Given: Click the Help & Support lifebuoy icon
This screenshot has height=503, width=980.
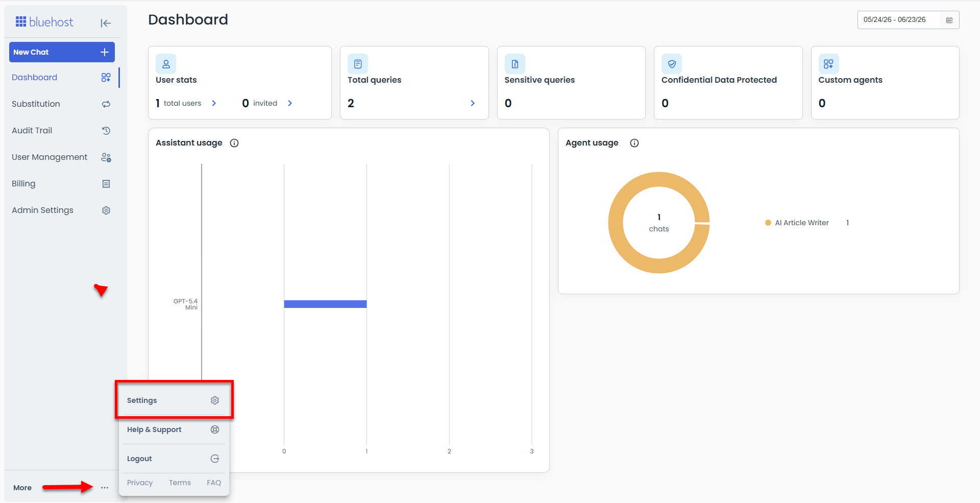Looking at the screenshot, I should (x=215, y=429).
